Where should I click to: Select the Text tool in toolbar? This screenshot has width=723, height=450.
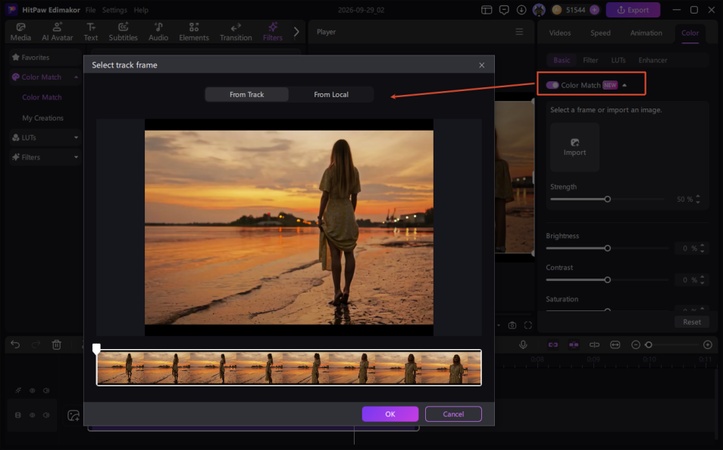pos(91,32)
